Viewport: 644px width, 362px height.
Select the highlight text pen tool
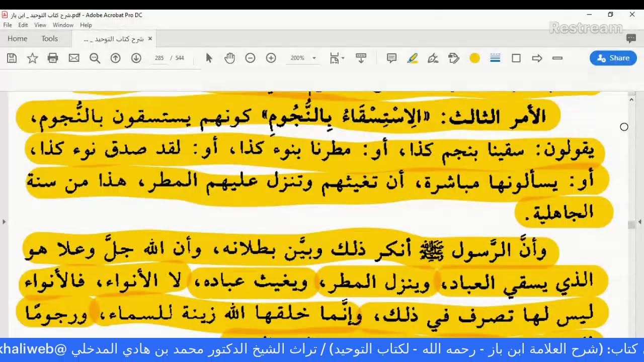(413, 58)
